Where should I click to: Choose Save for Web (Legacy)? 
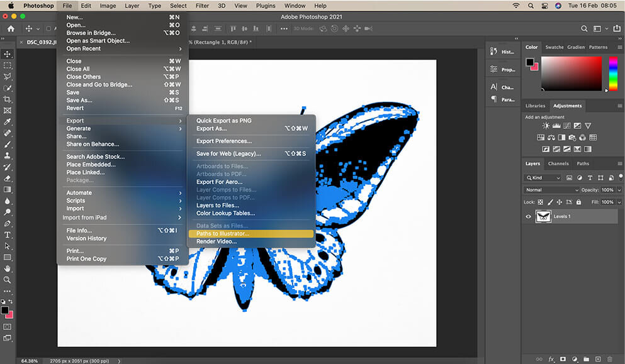coord(251,154)
